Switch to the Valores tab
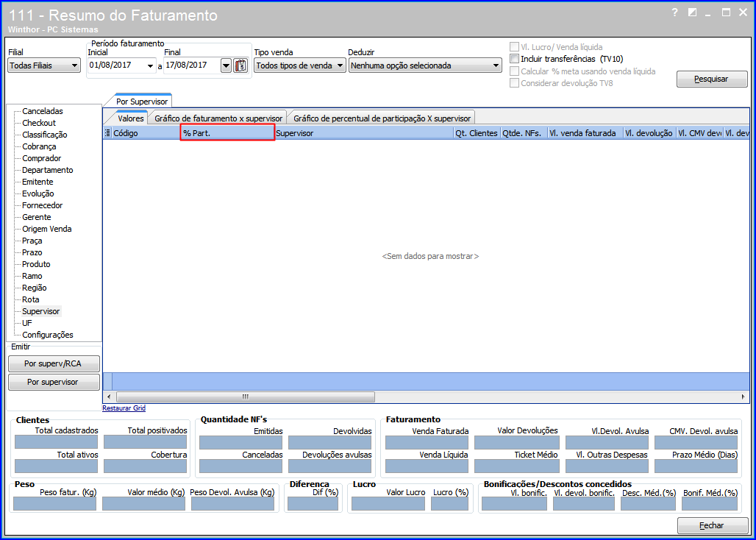756x540 pixels. click(131, 118)
